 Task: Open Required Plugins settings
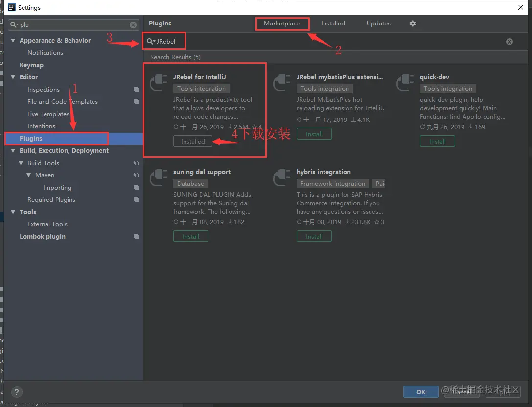pyautogui.click(x=51, y=200)
